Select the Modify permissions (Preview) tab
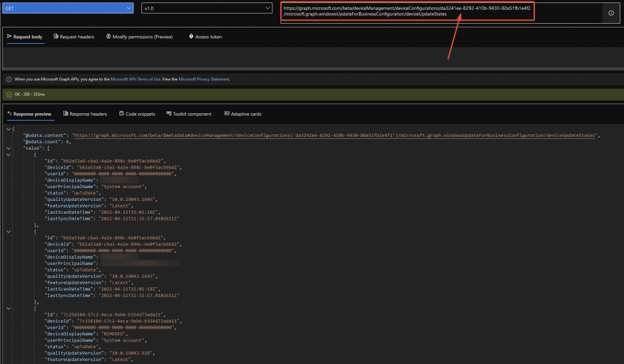The height and width of the screenshot is (364, 624). (140, 37)
